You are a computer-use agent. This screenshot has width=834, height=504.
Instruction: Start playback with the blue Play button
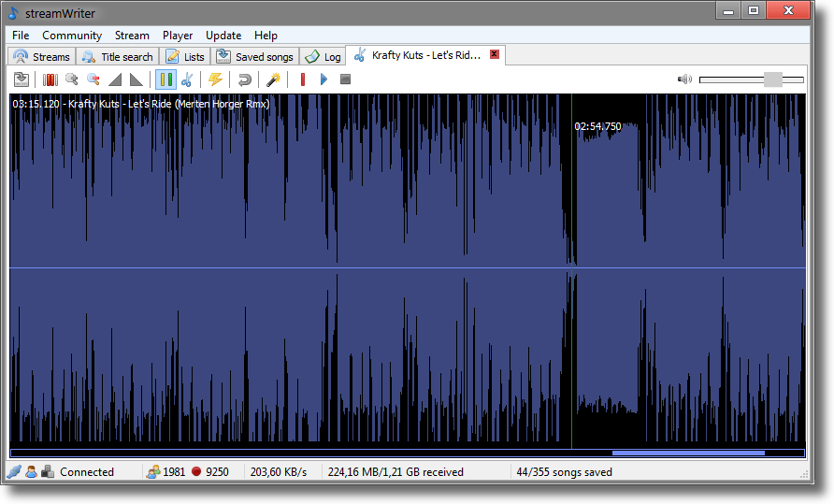(324, 79)
